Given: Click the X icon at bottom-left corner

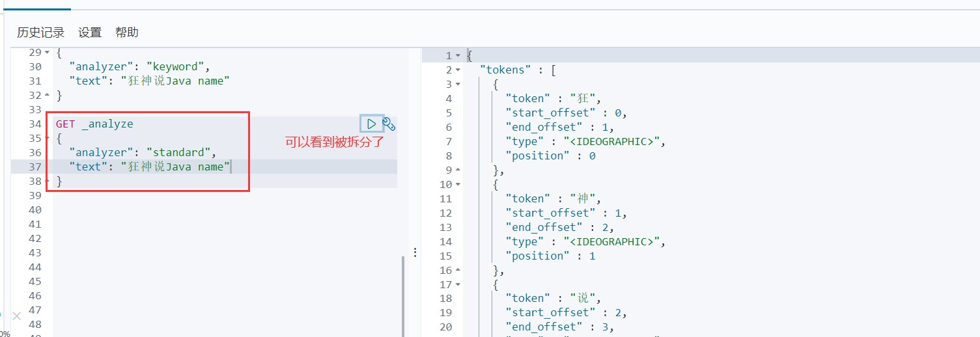Looking at the screenshot, I should pos(17,316).
